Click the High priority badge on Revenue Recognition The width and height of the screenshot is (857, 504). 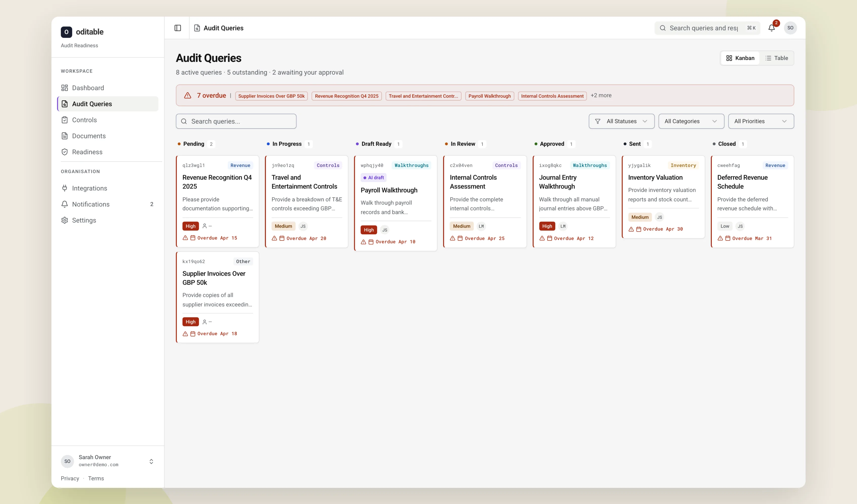191,226
